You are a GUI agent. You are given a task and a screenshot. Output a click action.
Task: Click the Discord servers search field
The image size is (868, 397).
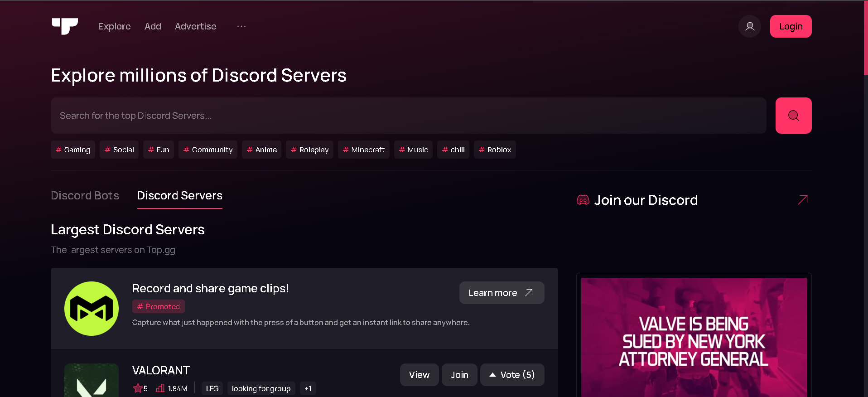[408, 116]
